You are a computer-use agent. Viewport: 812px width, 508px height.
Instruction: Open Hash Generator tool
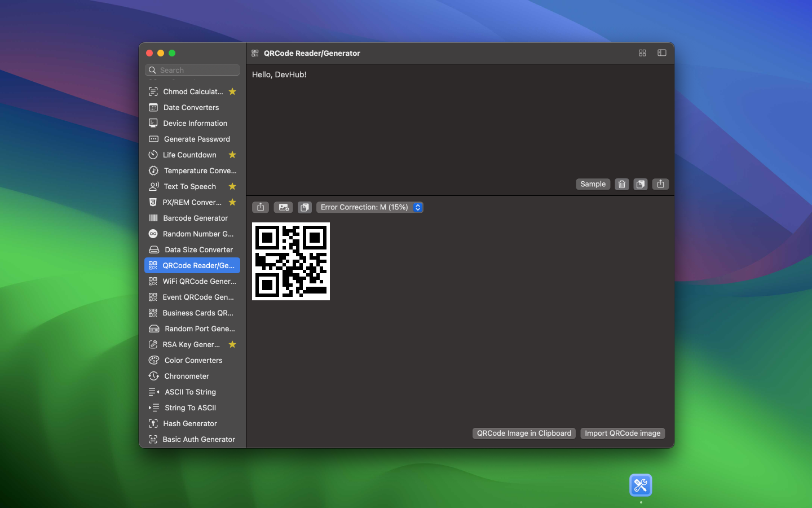[x=192, y=423]
